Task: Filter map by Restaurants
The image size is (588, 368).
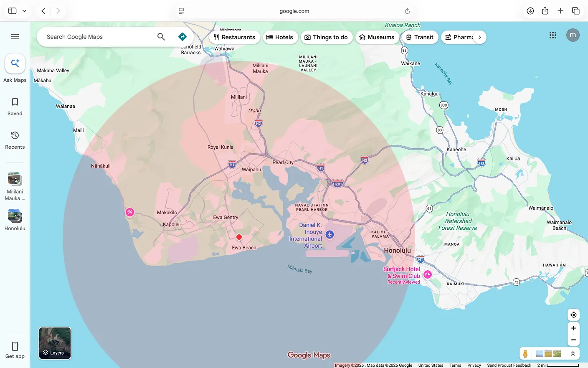Action: (235, 37)
